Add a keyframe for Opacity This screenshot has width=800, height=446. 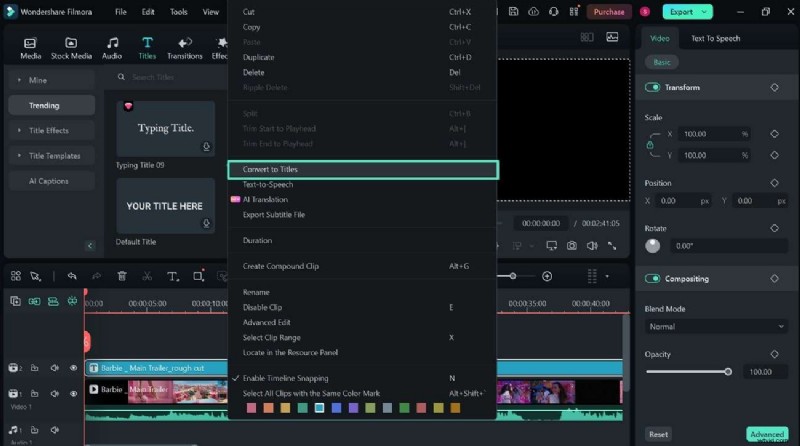point(774,354)
